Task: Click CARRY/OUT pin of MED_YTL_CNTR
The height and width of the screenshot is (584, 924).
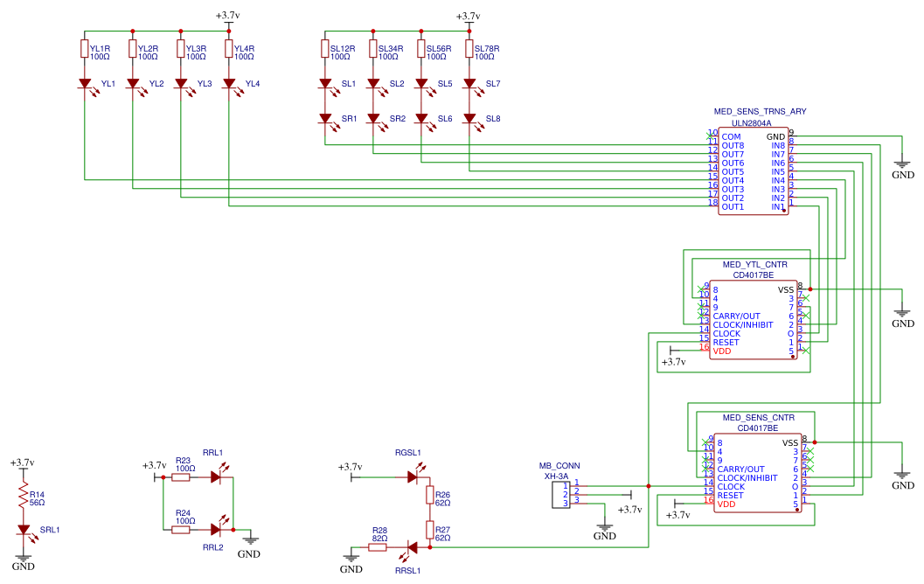Action: 737,316
